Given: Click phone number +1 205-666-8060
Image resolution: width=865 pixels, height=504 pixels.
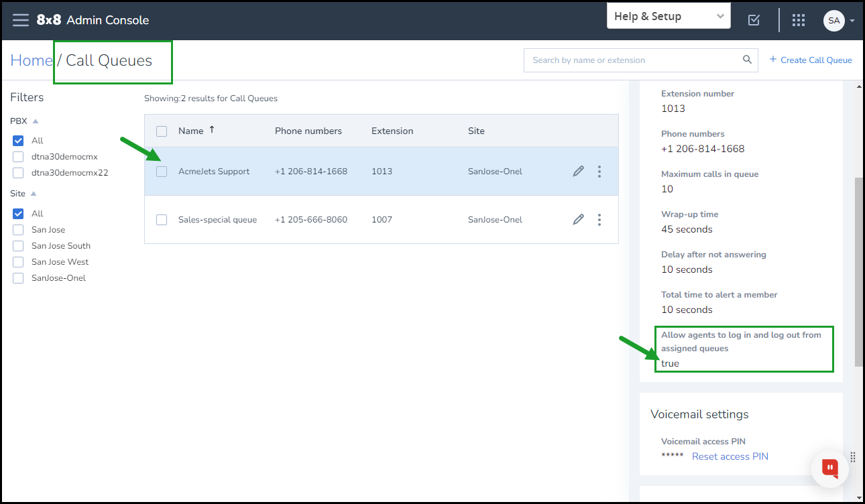Looking at the screenshot, I should pos(311,220).
